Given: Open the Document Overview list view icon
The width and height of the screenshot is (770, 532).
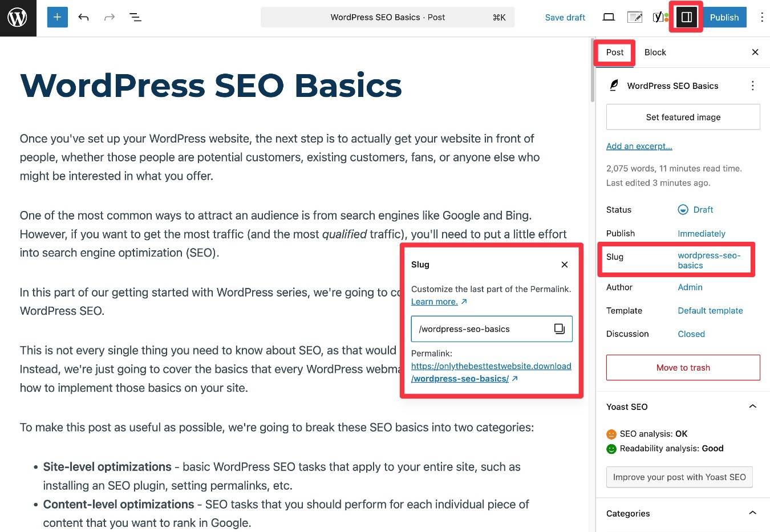Looking at the screenshot, I should [135, 17].
